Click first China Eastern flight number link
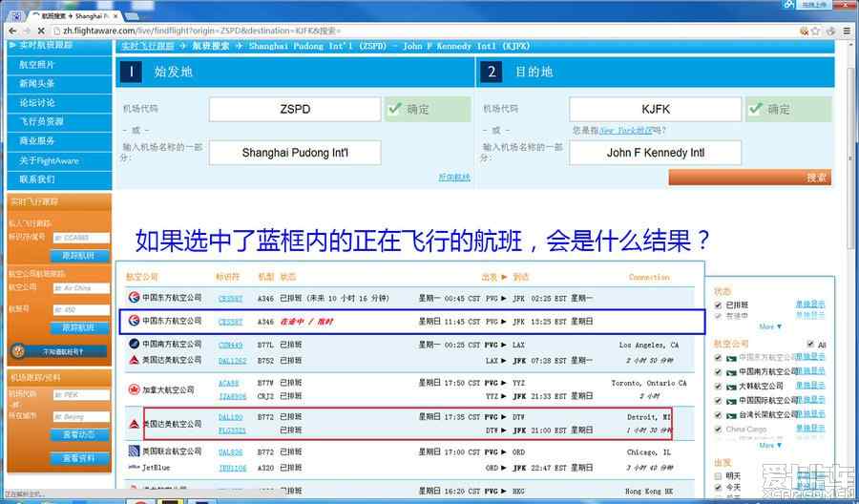This screenshot has width=859, height=504. pos(231,298)
